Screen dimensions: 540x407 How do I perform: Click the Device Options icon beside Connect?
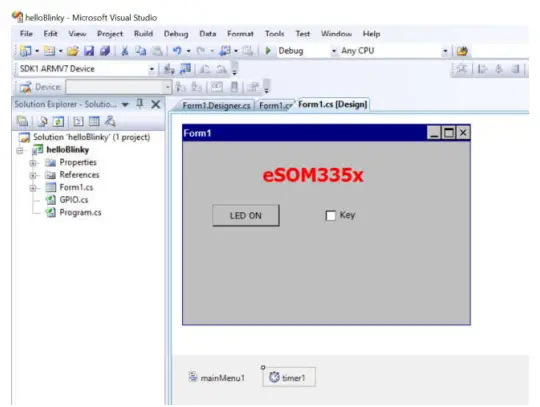[x=185, y=69]
